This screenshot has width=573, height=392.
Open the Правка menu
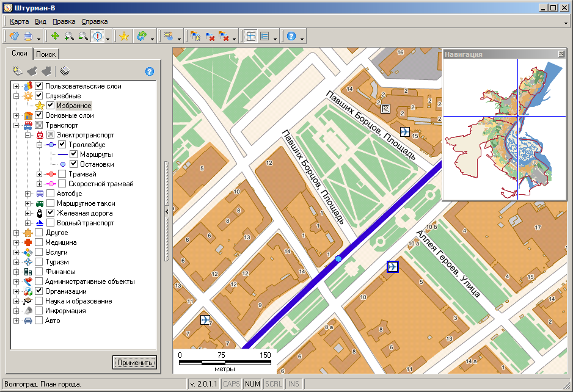point(64,21)
